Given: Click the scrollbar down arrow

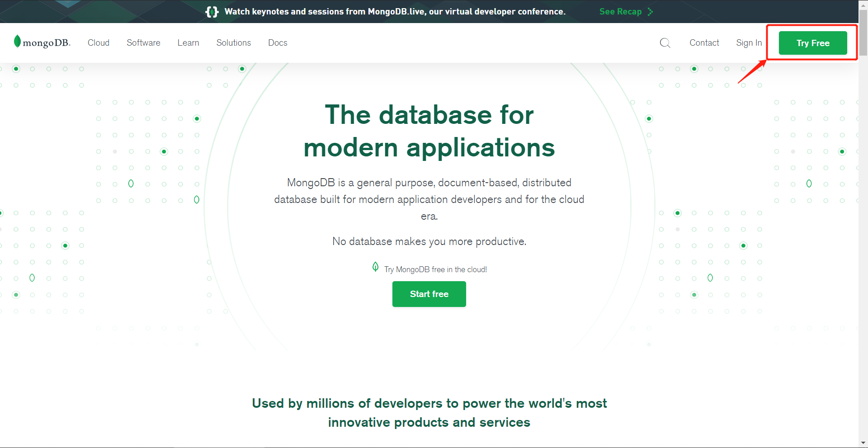Looking at the screenshot, I should [x=863, y=443].
